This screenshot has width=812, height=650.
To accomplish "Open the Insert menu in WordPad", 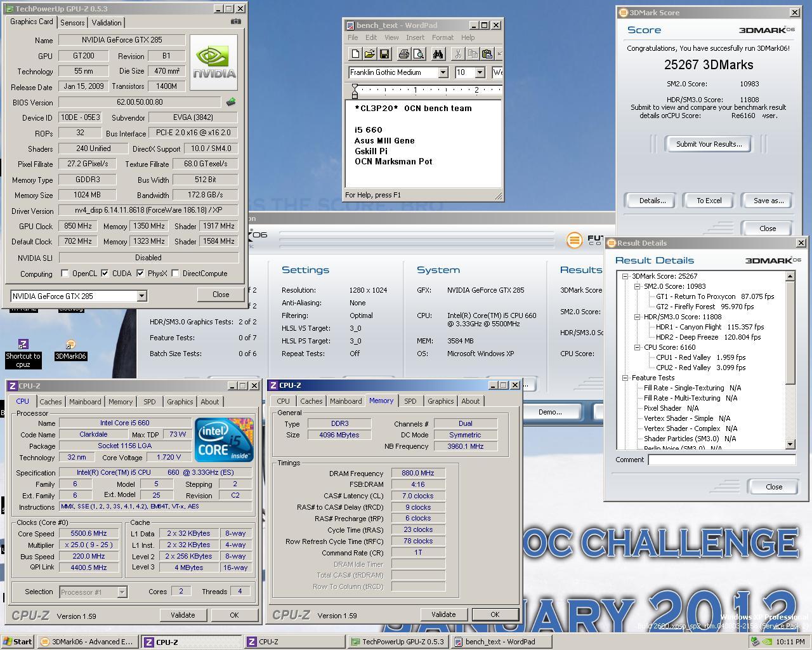I will click(x=415, y=37).
